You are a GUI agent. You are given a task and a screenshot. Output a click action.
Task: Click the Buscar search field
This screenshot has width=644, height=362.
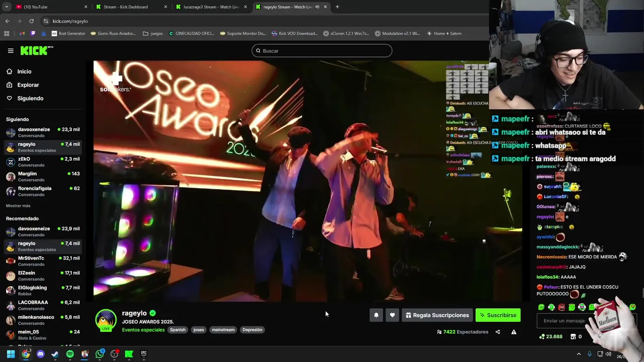click(x=322, y=51)
